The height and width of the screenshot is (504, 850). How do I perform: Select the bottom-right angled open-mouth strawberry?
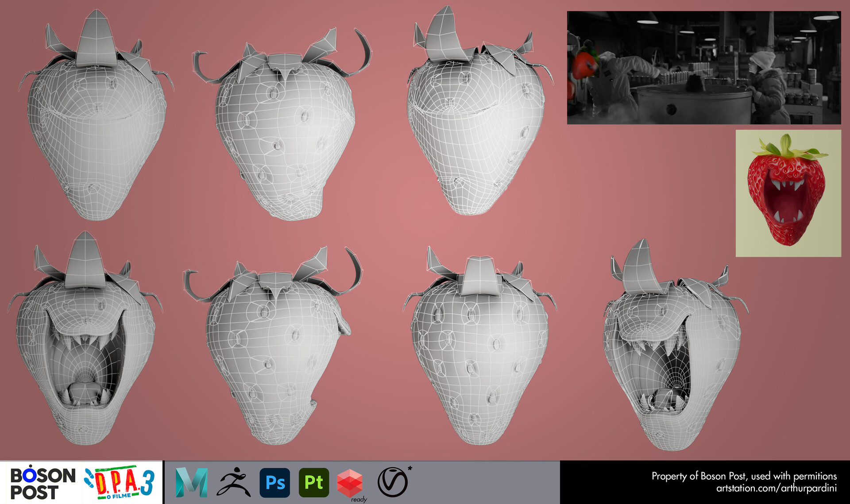673,358
